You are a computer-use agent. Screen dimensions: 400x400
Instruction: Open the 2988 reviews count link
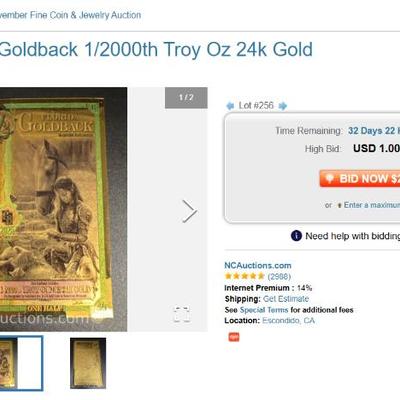[279, 277]
